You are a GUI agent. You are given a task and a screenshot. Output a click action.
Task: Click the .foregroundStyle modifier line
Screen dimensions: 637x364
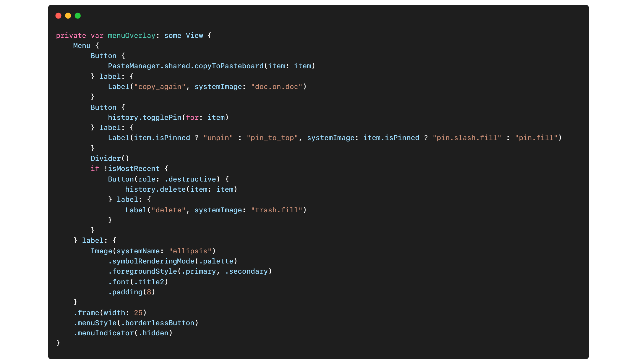pyautogui.click(x=190, y=271)
